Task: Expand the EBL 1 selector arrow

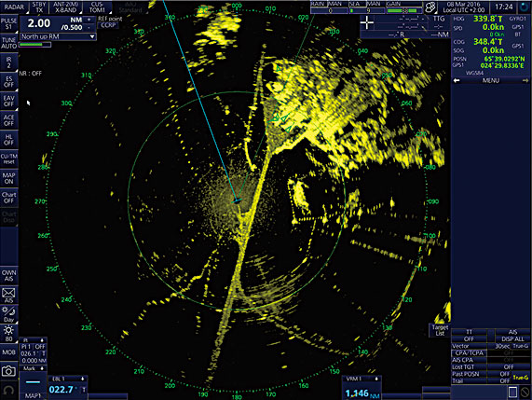Action: (82, 379)
